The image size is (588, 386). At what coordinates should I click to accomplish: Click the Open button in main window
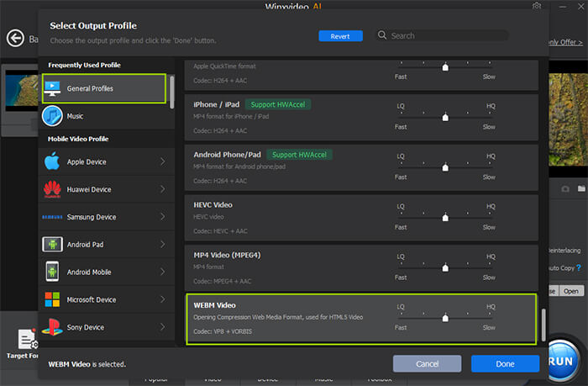(x=570, y=291)
